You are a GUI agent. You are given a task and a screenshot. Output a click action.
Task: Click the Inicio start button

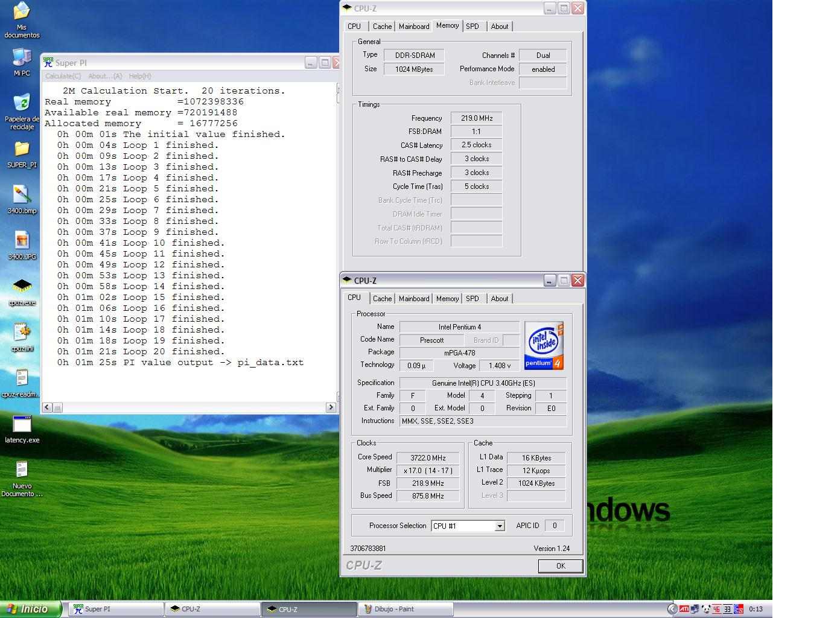click(30, 610)
